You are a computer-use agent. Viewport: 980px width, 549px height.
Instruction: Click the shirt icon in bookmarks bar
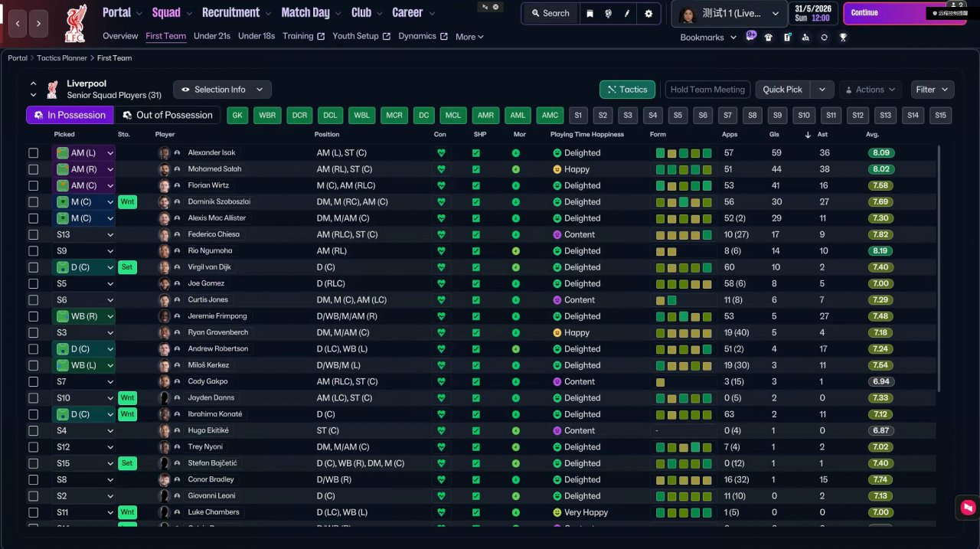pos(769,37)
